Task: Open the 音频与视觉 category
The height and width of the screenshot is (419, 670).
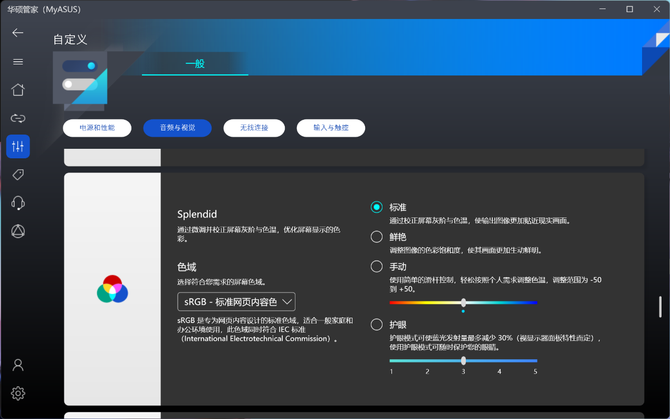Action: click(x=177, y=128)
